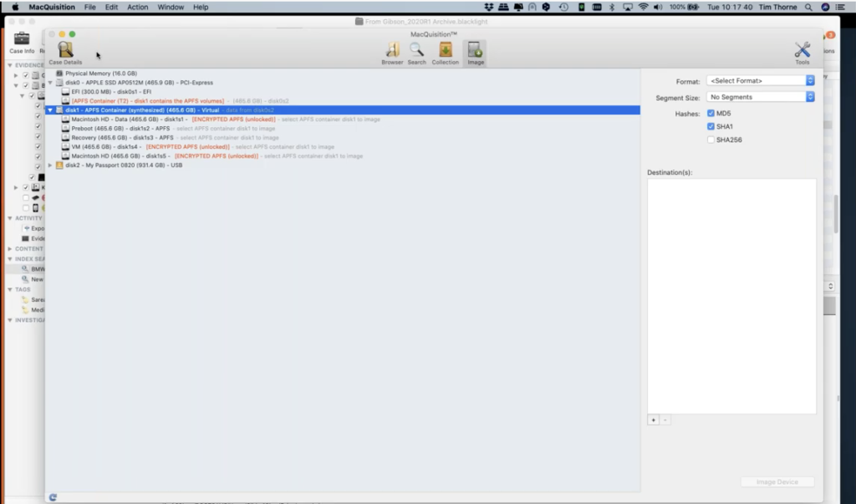Click the Tue 10:17:40 menu bar clock
Image resolution: width=856 pixels, height=504 pixels.
[x=729, y=7]
